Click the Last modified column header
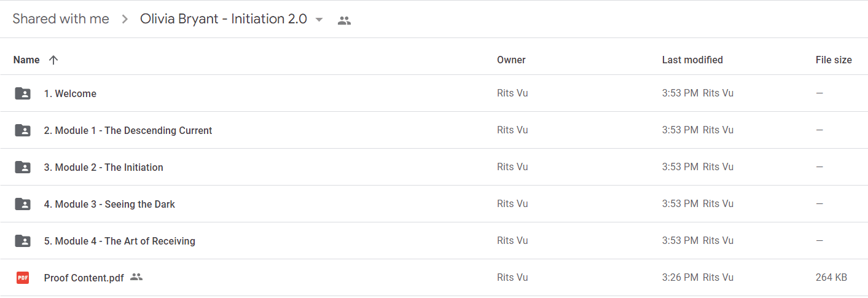 [692, 60]
